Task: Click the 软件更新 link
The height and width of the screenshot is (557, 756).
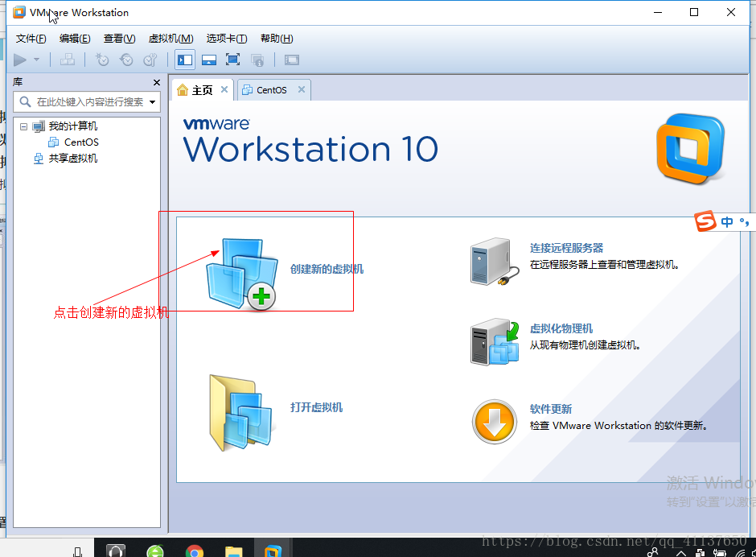Action: [551, 410]
